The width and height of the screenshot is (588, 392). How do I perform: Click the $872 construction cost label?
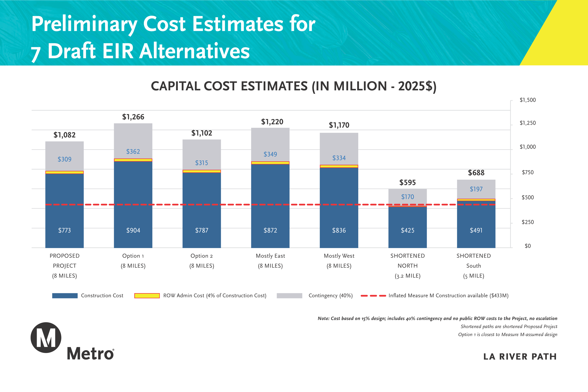point(270,230)
